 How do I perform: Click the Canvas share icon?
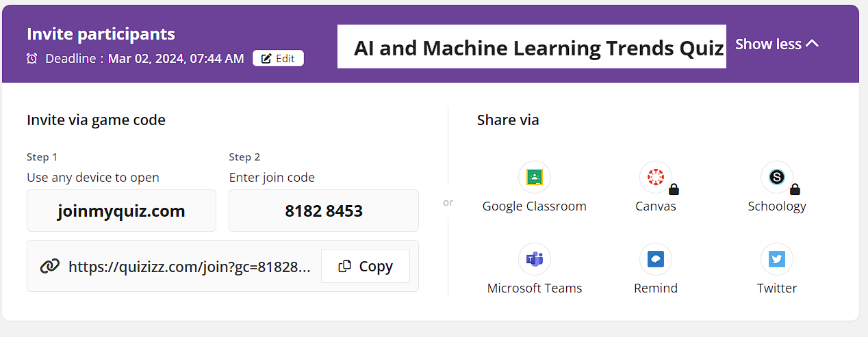point(655,178)
